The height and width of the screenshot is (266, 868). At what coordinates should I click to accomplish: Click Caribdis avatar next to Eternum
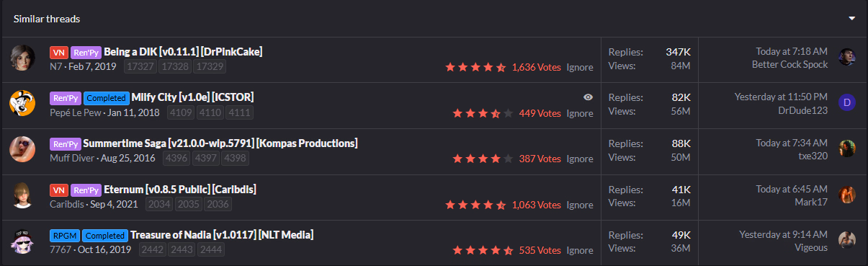[x=22, y=195]
